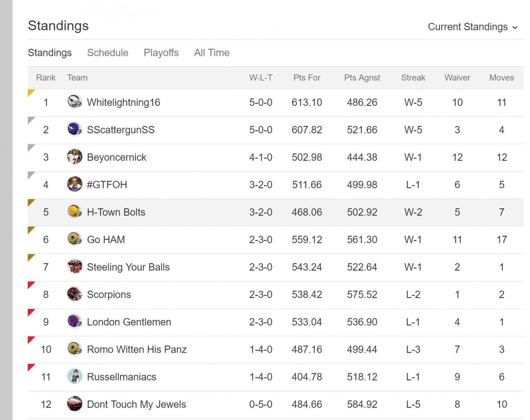
Task: Switch to the Schedule tab
Action: 107,53
